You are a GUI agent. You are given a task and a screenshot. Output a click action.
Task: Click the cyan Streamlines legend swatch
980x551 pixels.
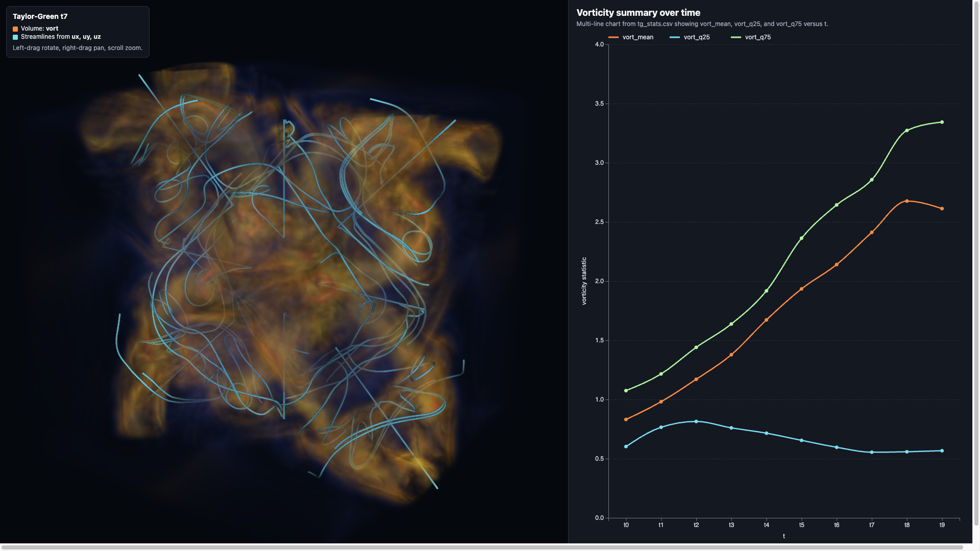tap(15, 37)
